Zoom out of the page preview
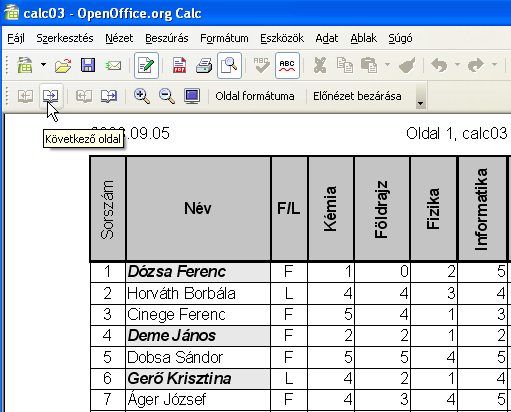 pyautogui.click(x=167, y=96)
